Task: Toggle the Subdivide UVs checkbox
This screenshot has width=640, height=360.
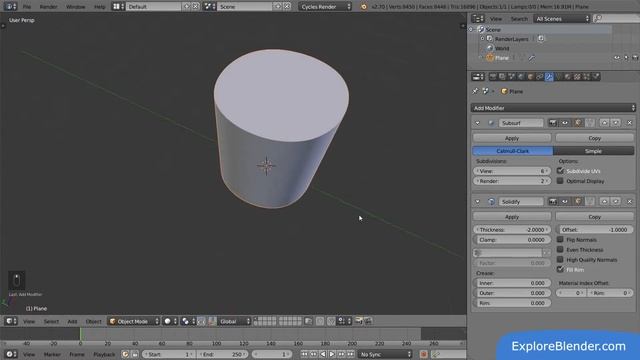Action: pos(560,171)
